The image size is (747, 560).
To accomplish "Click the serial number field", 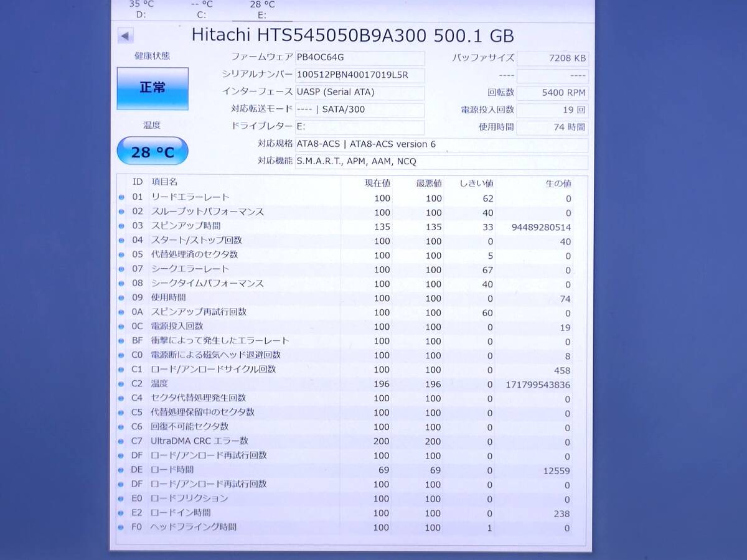I will (x=360, y=75).
